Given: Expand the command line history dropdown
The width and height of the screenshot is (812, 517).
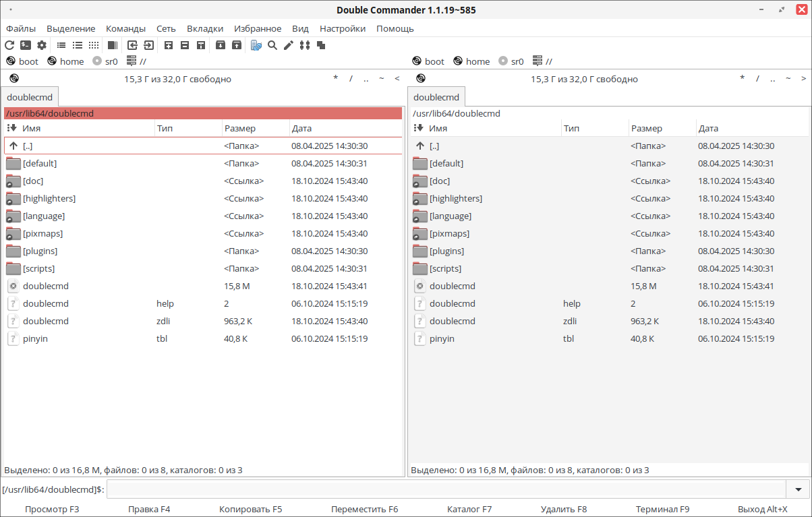Looking at the screenshot, I should pos(799,489).
